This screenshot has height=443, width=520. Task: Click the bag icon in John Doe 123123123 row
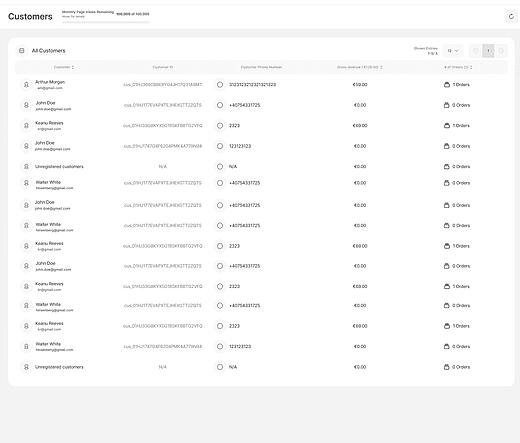tap(447, 146)
